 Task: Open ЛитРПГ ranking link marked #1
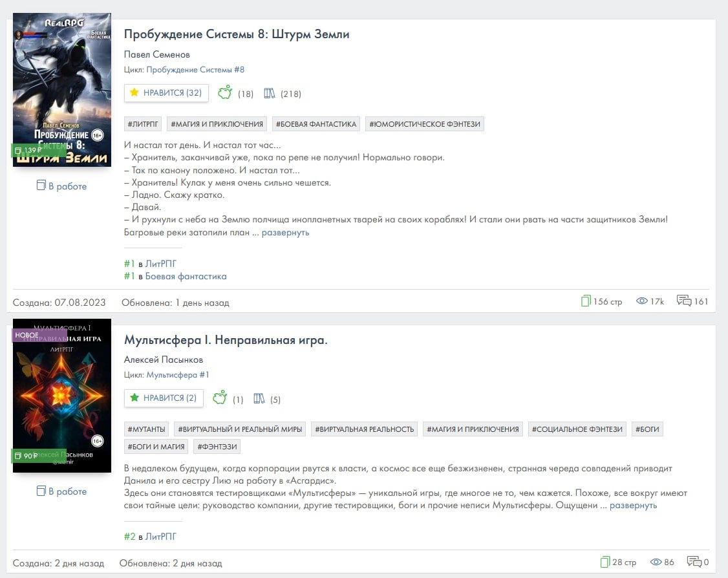point(160,264)
